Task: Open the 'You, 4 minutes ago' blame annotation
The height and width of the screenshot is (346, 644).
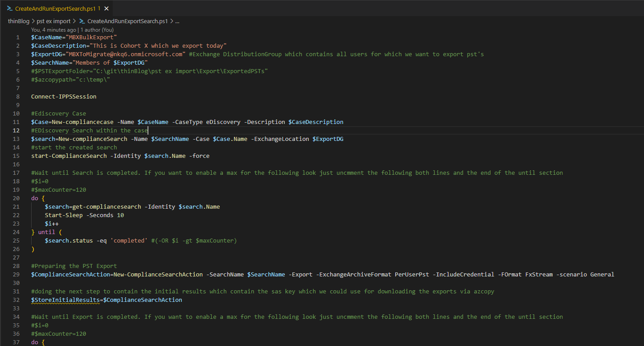Action: (53, 30)
